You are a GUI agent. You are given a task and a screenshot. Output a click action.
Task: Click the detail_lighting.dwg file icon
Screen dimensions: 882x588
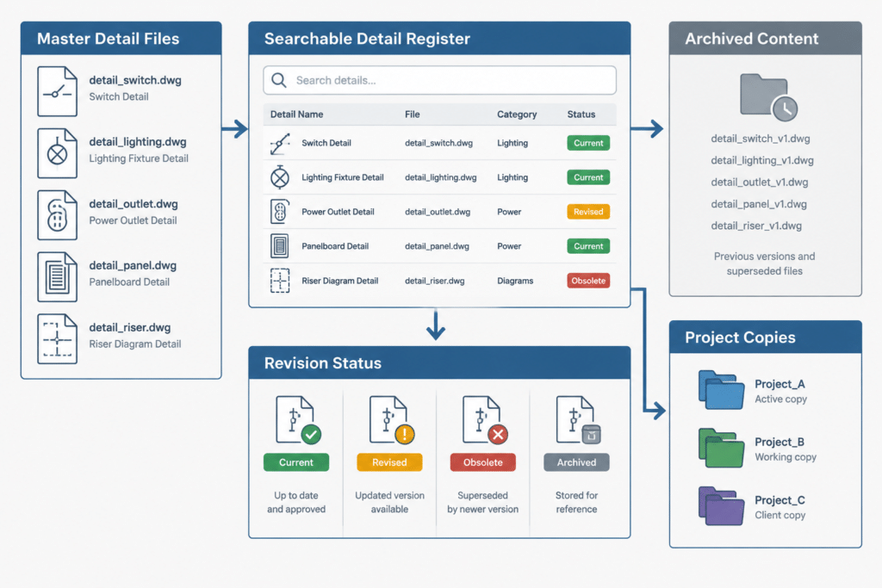[58, 153]
